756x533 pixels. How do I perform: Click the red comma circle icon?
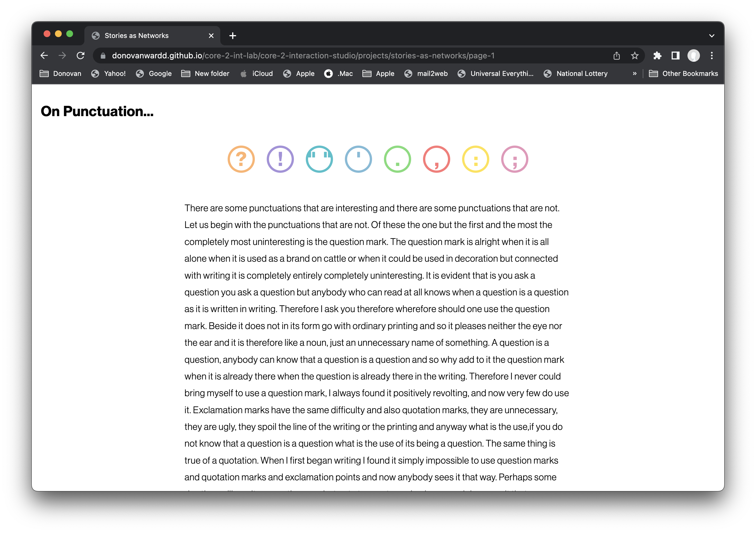436,159
